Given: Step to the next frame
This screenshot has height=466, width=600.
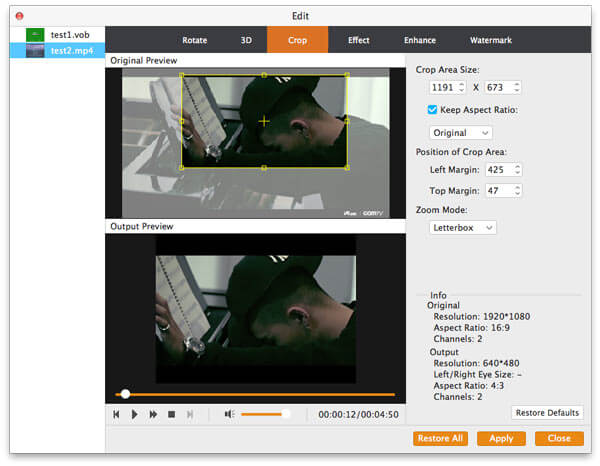Looking at the screenshot, I should coord(190,414).
